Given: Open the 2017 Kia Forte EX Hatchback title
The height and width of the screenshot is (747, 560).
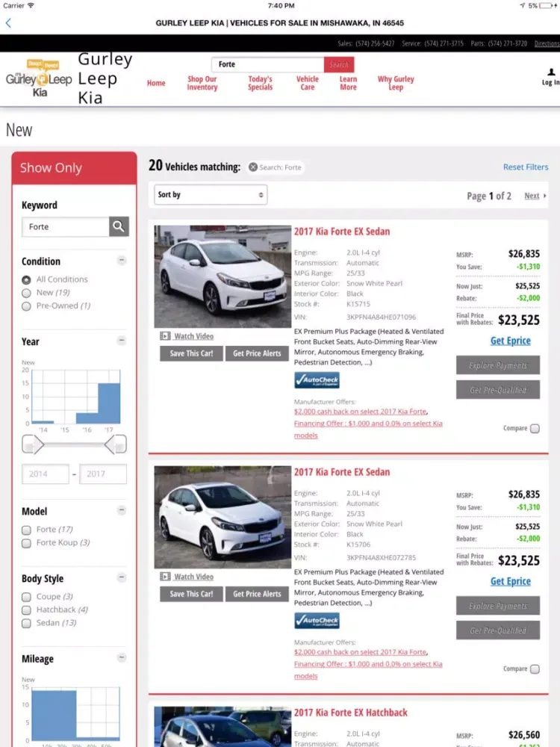Looking at the screenshot, I should pos(350,713).
